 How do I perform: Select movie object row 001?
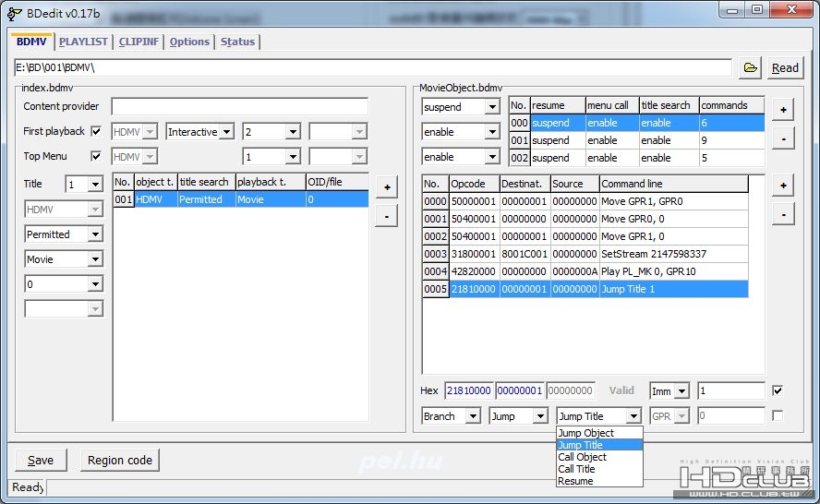click(636, 140)
